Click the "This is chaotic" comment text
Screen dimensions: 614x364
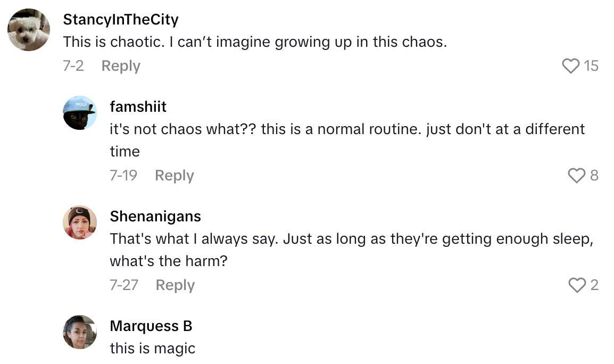(255, 42)
